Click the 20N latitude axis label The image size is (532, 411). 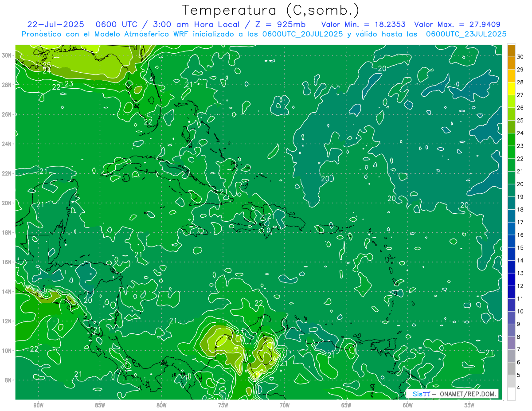(x=7, y=203)
